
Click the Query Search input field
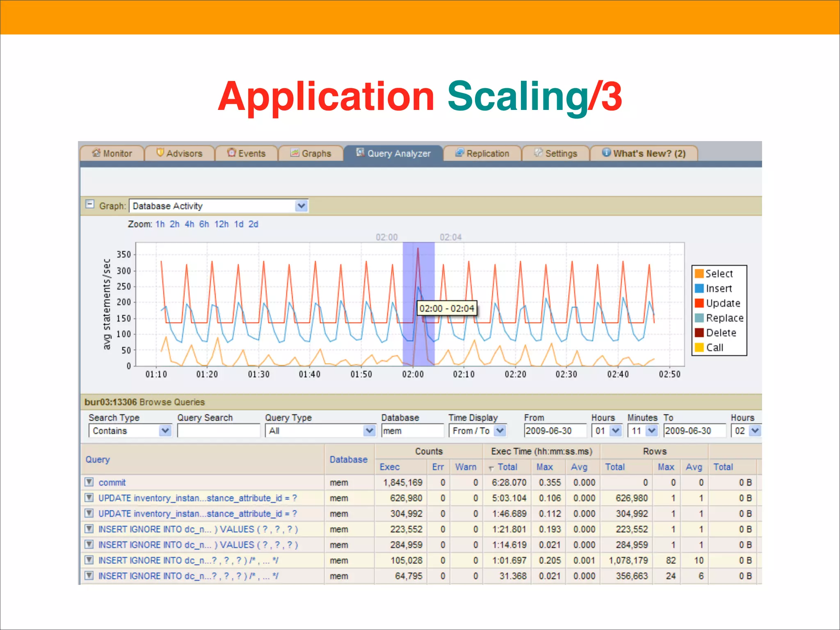pyautogui.click(x=219, y=431)
